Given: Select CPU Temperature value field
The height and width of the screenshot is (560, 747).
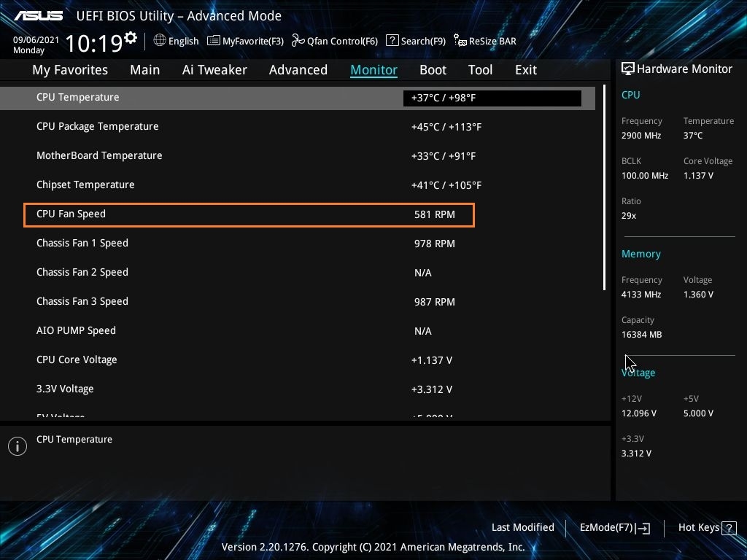Looking at the screenshot, I should [x=492, y=98].
